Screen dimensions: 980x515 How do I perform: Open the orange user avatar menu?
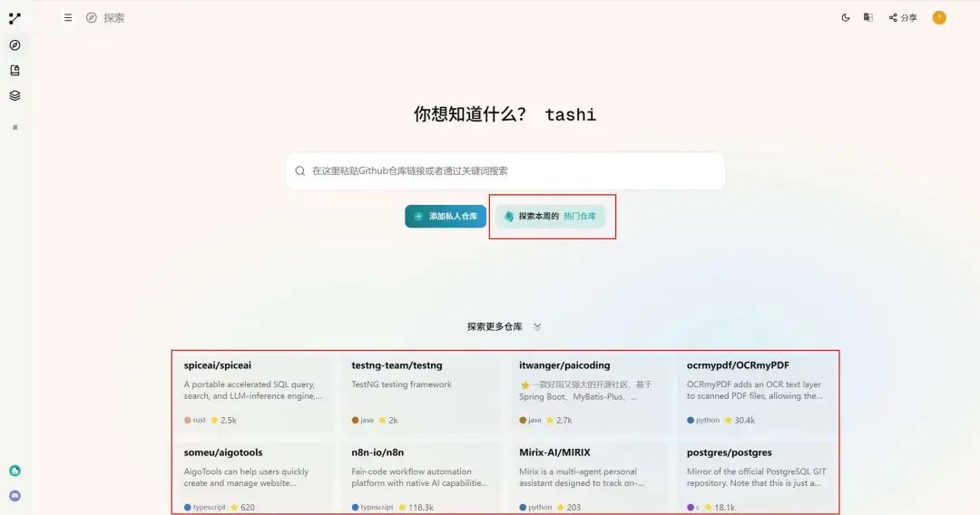click(939, 17)
